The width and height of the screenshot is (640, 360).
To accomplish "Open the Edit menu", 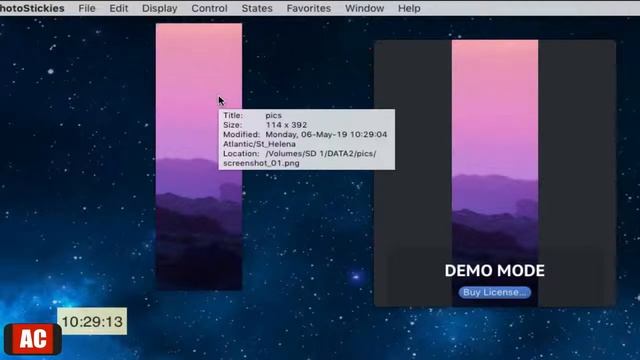I will pos(119,8).
